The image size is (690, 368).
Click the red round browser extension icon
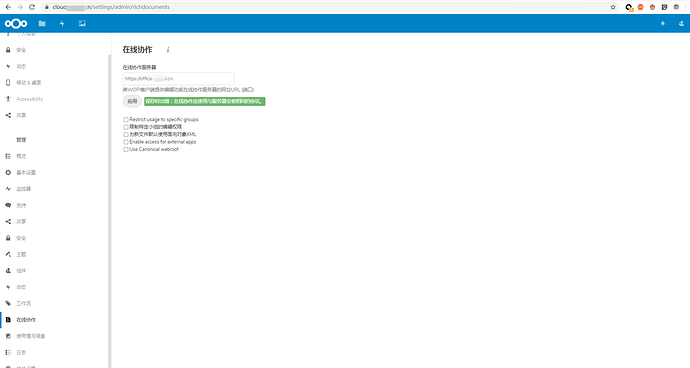click(x=641, y=7)
